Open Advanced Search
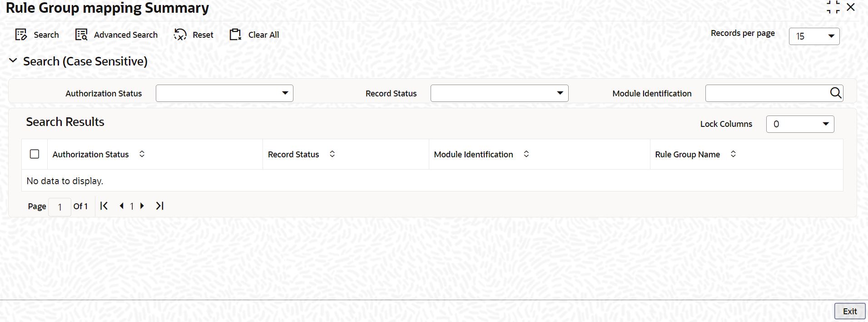 click(81, 35)
